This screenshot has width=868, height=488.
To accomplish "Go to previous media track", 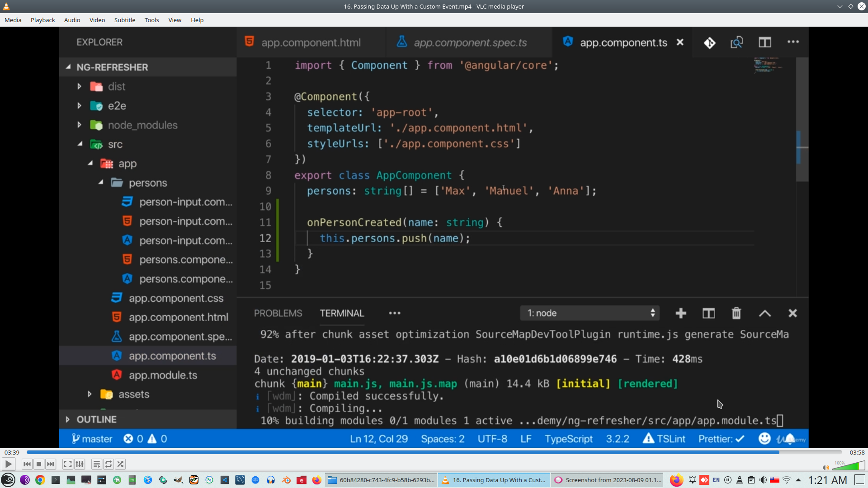I will click(27, 464).
